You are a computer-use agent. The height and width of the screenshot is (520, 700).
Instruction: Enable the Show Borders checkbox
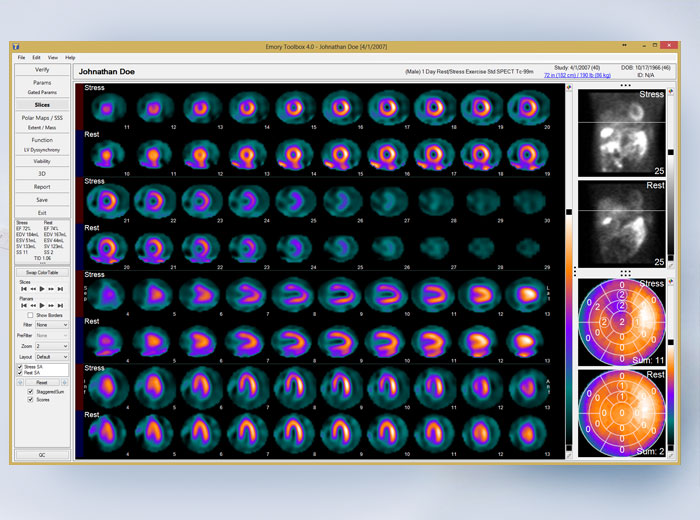(x=30, y=315)
